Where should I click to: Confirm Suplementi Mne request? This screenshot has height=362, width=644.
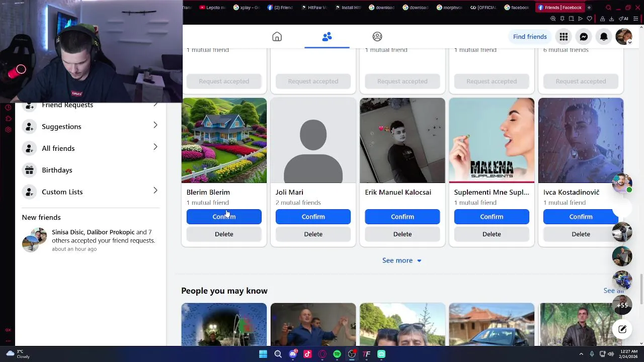coord(492,217)
